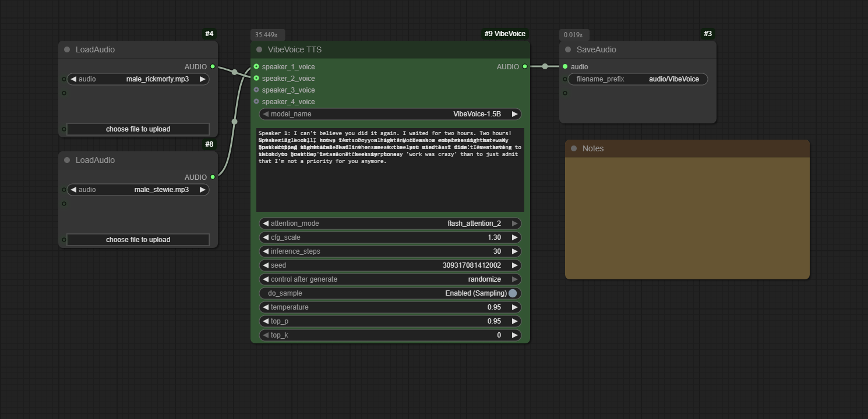The height and width of the screenshot is (419, 868).
Task: Increase cfg_scale with its right arrow
Action: (x=514, y=237)
